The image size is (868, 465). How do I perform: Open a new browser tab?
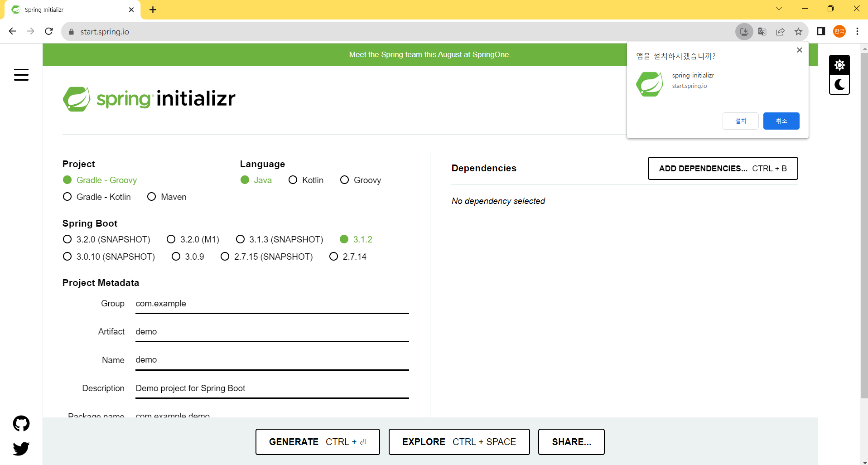click(x=153, y=10)
